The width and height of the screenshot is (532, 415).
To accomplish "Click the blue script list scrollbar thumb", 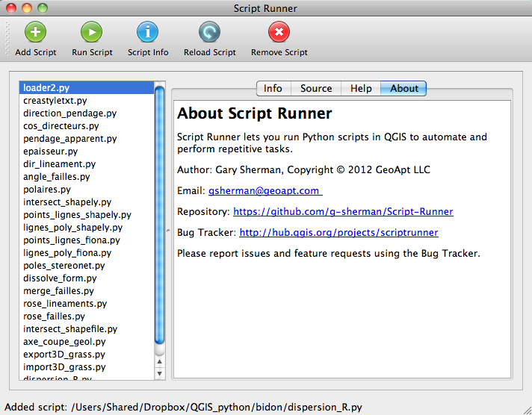I will [159, 216].
